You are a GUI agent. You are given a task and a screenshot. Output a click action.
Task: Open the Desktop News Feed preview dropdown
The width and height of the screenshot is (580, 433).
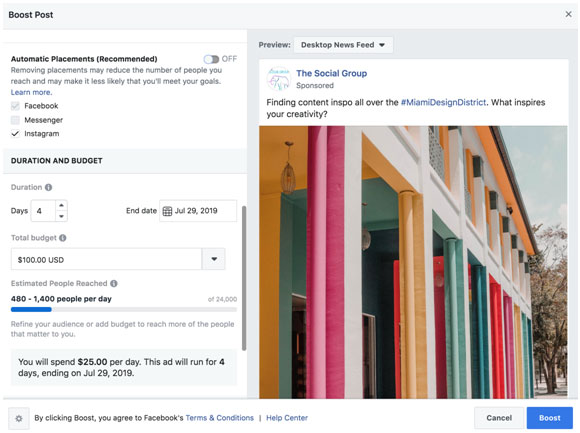(343, 45)
